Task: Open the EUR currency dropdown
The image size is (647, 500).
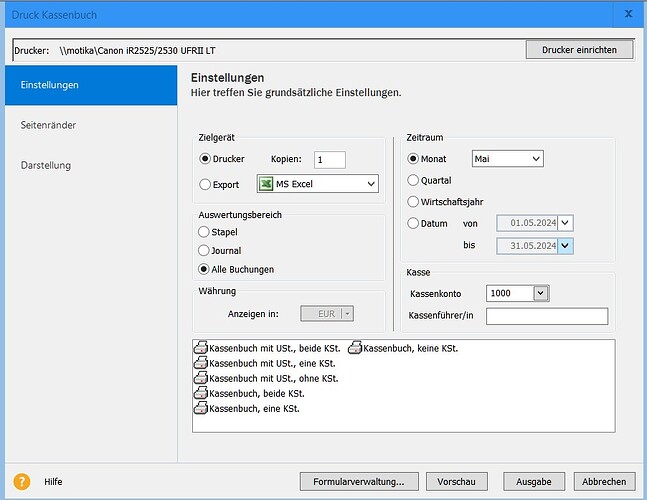Action: pyautogui.click(x=347, y=314)
